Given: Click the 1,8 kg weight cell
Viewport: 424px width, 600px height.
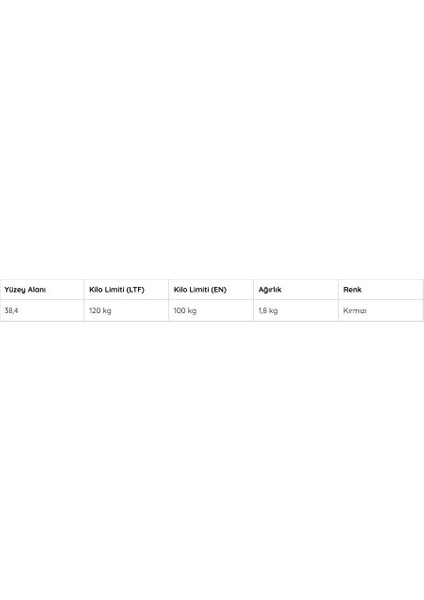Looking at the screenshot, I should pos(296,310).
